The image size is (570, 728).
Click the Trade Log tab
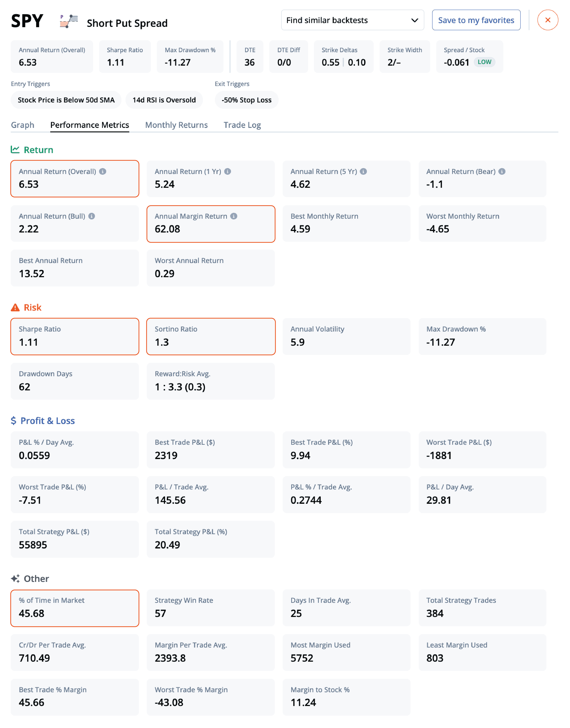point(242,125)
